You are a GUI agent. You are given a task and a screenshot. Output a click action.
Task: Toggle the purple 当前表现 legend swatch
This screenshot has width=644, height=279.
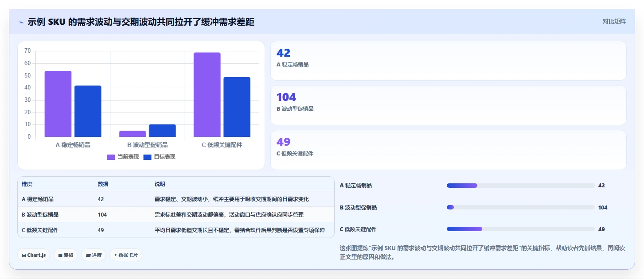tap(111, 157)
